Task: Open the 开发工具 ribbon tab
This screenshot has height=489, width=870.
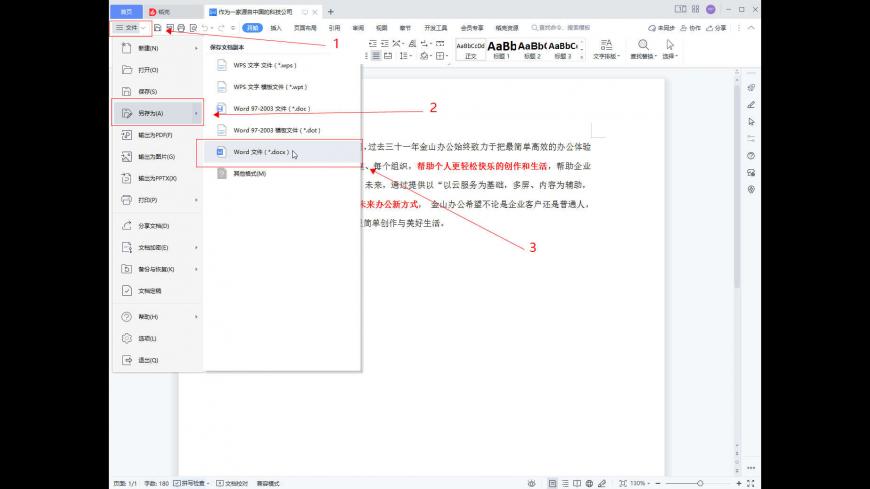Action: point(436,28)
